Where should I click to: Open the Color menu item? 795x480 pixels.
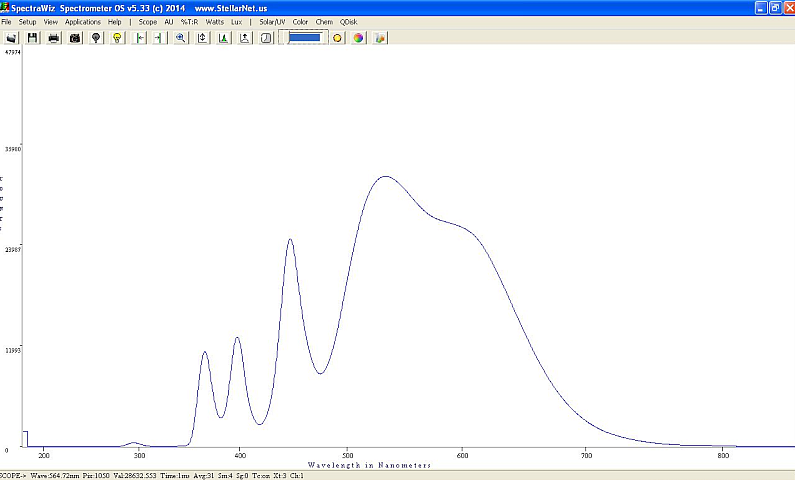[x=300, y=22]
